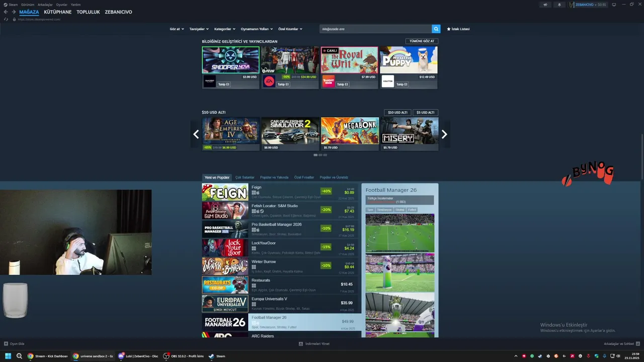Switch to Big Picture mode icon
This screenshot has width=644, height=362.
(x=614, y=5)
